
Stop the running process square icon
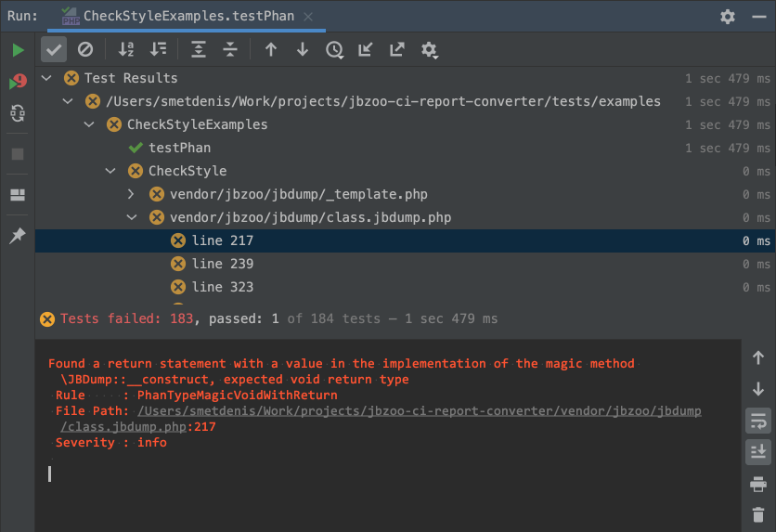18,154
